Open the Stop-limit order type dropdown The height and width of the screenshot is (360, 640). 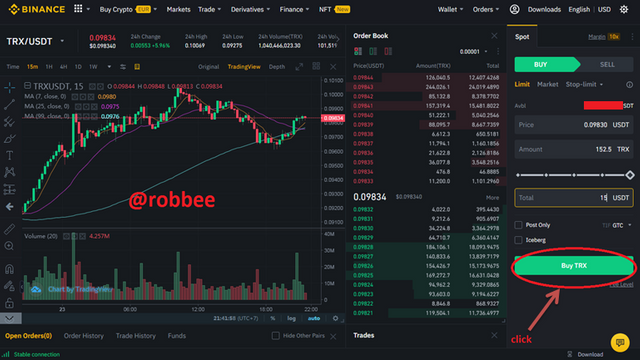[x=584, y=84]
